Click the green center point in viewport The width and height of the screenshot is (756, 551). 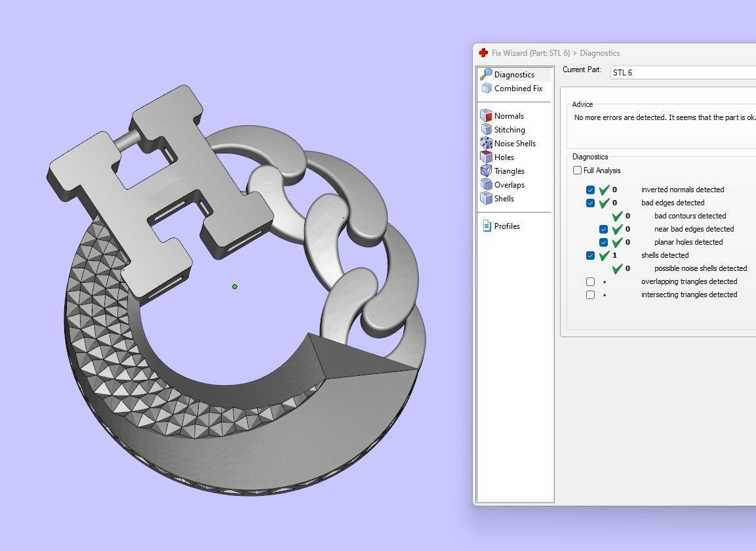tap(235, 287)
